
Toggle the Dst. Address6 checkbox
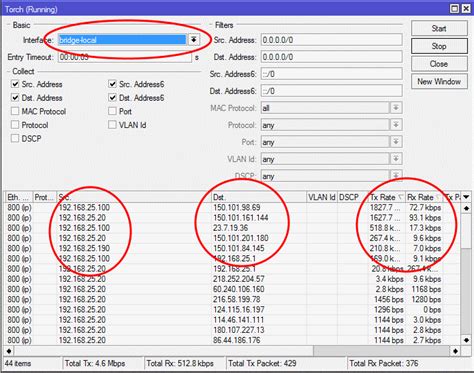[x=112, y=98]
